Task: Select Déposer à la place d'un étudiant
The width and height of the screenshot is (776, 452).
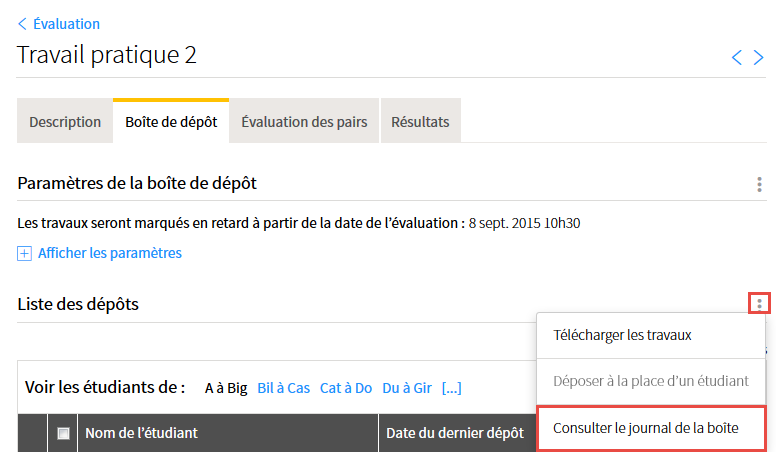Action: point(651,381)
